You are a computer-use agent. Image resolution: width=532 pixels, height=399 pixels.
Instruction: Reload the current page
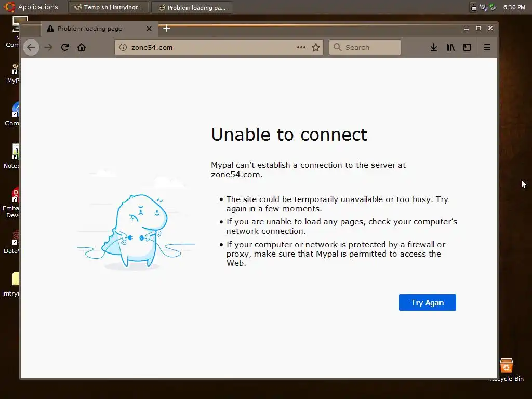click(x=65, y=47)
